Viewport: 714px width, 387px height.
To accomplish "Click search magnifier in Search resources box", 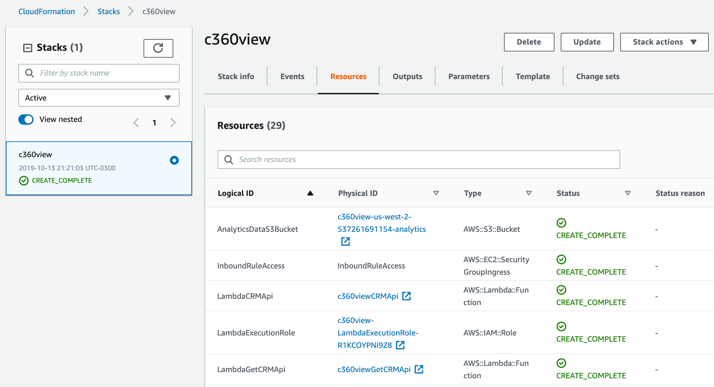I will click(229, 159).
